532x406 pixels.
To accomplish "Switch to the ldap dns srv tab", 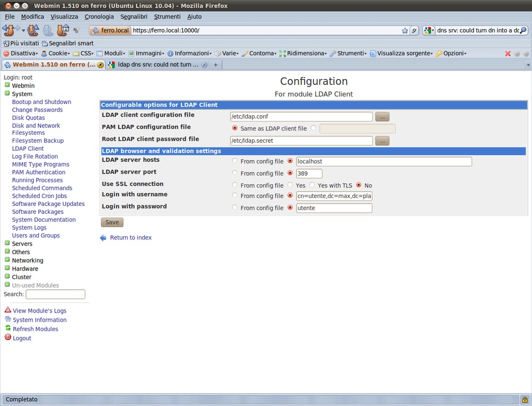I will tap(158, 65).
